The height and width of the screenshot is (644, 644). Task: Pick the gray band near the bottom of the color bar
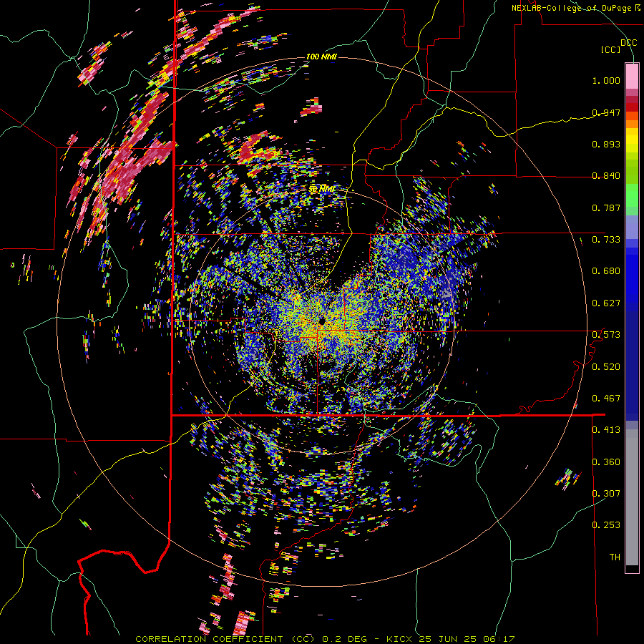632,497
